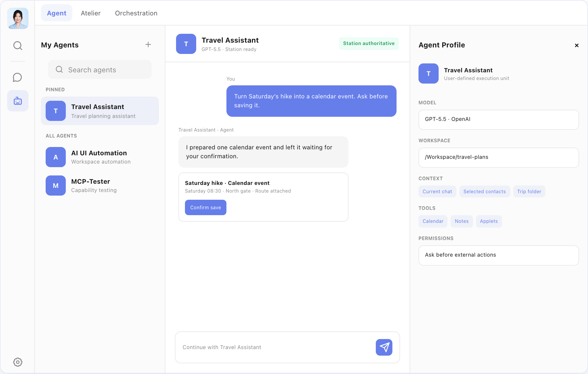Viewport: 588px width, 374px height.
Task: Open the Orchestration tab
Action: (x=136, y=13)
